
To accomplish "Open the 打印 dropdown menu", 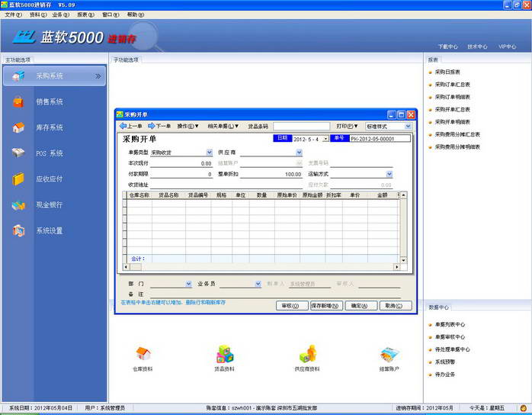I will (x=347, y=126).
